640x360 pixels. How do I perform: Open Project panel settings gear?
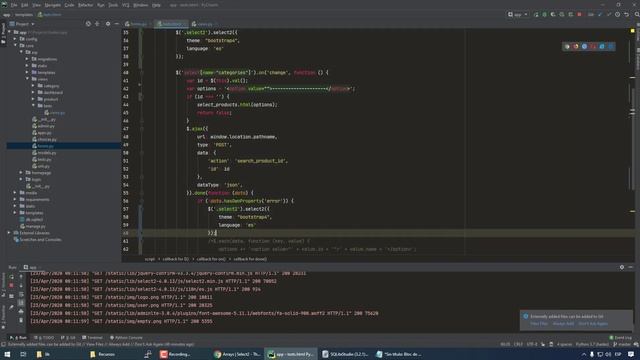point(108,24)
